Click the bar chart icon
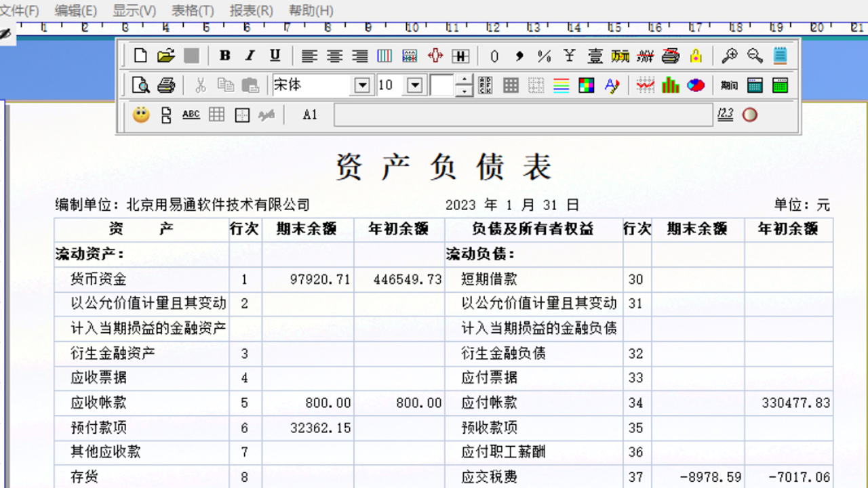The image size is (868, 488). pos(671,86)
